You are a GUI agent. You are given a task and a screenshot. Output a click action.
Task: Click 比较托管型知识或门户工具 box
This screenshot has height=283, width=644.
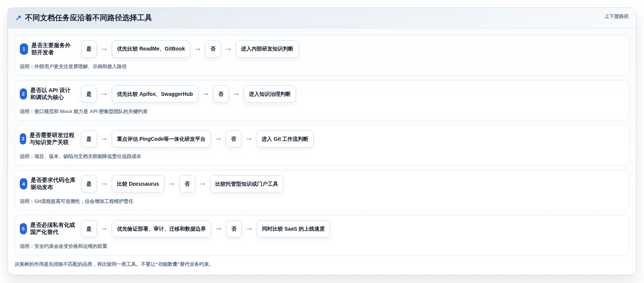pos(247,184)
